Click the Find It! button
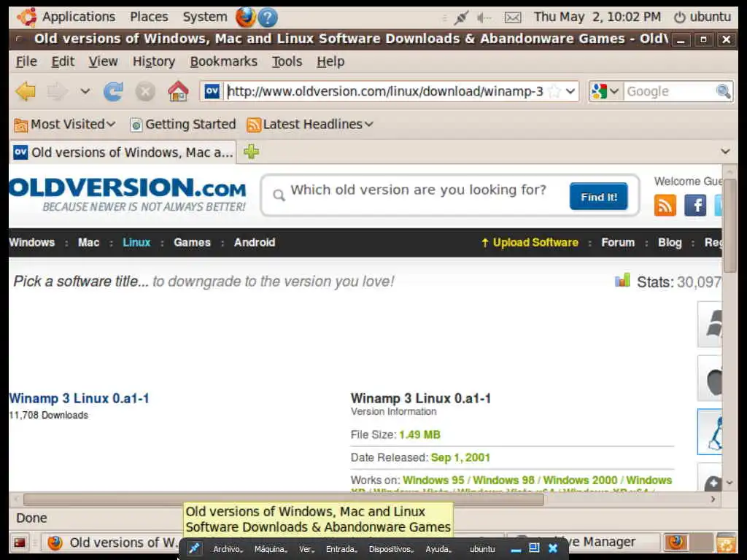 coord(599,197)
